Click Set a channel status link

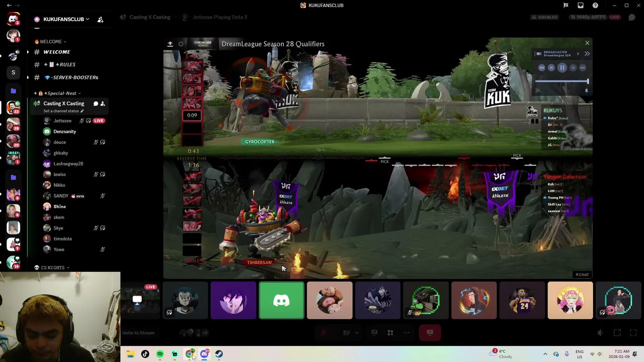[x=61, y=111]
